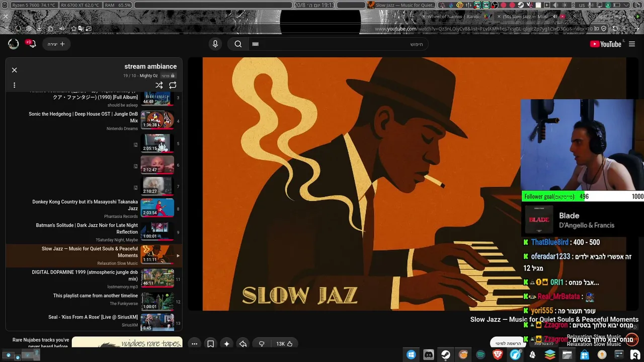Open Spotify from the bottom taskbar
The width and height of the screenshot is (644, 362).
tap(480, 355)
